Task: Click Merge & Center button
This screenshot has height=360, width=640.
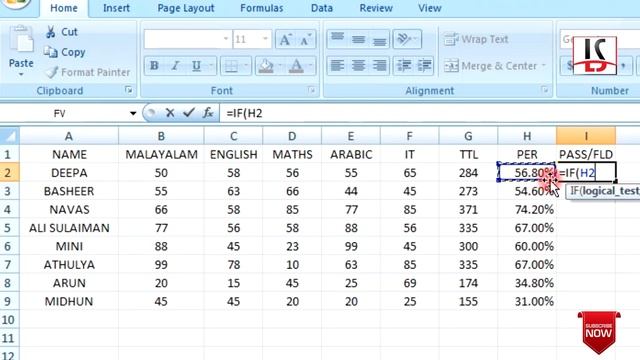Action: coord(491,66)
